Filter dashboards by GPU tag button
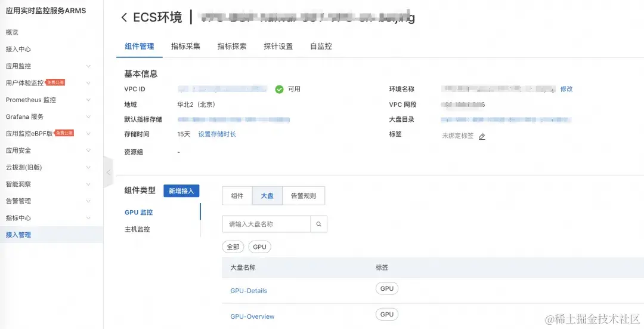This screenshot has width=644, height=329. point(259,247)
